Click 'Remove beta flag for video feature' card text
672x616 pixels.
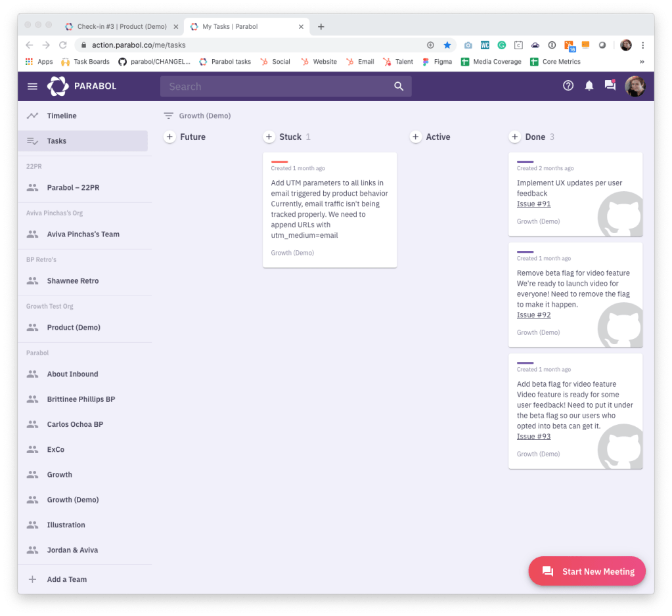pyautogui.click(x=573, y=273)
